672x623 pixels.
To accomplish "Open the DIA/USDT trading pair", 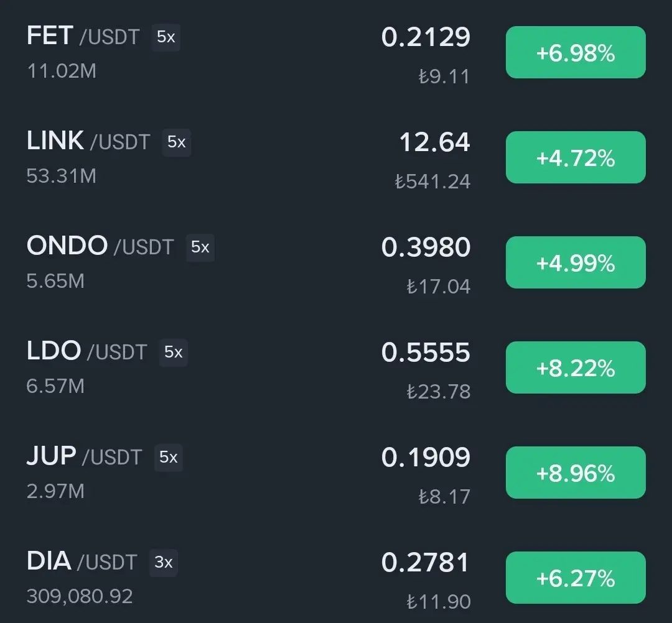I will (x=81, y=562).
